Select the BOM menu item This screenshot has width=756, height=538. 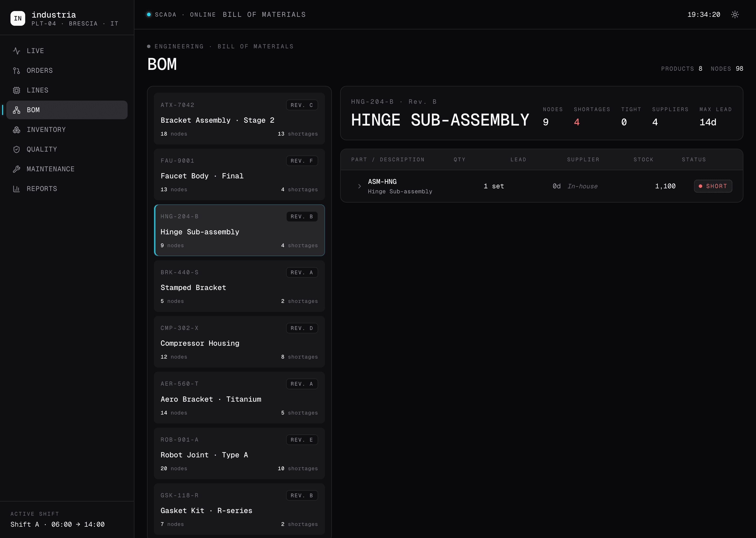click(x=67, y=110)
